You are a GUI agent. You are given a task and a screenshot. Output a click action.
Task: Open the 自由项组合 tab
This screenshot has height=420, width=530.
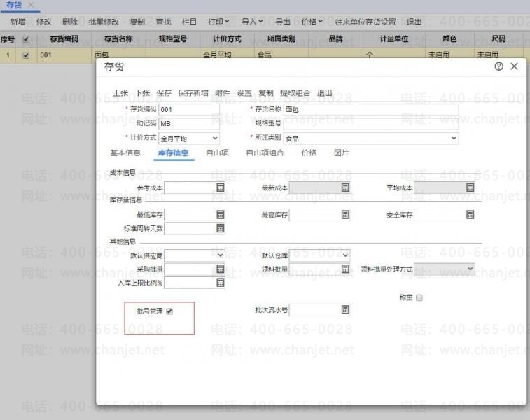265,153
